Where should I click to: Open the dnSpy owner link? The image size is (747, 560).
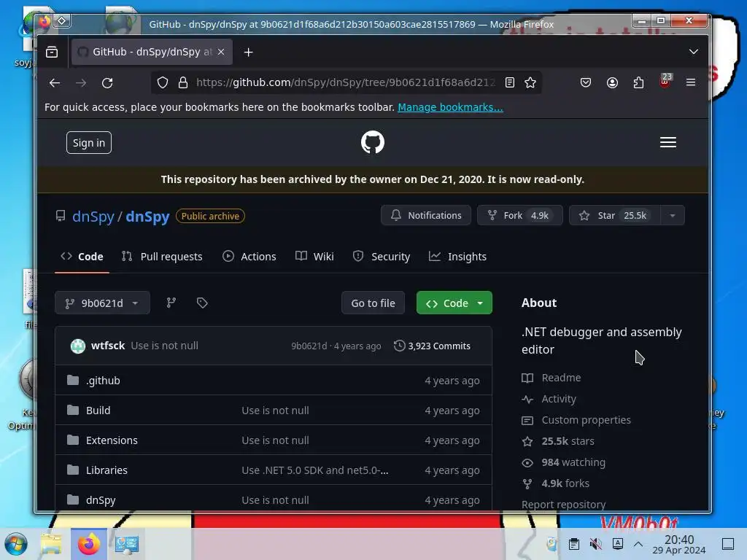pos(93,216)
